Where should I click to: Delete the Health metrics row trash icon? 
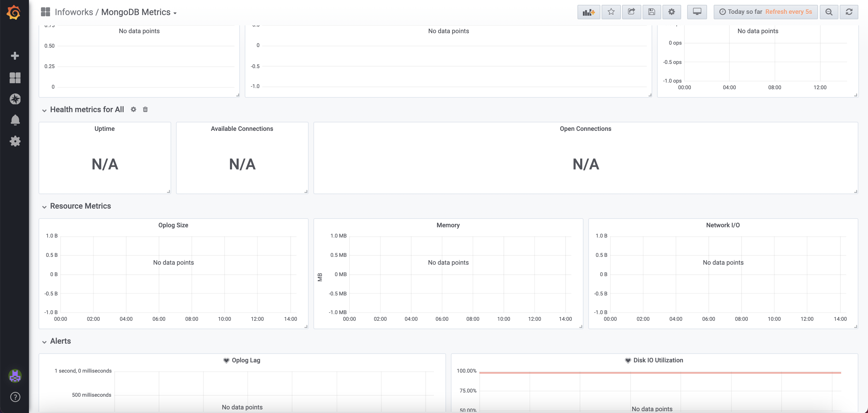[x=145, y=109]
